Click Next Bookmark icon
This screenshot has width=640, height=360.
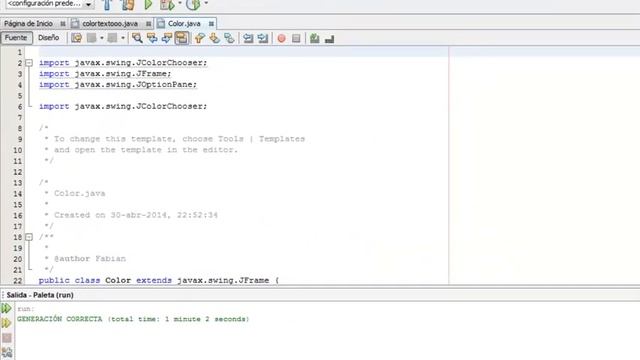[214, 38]
